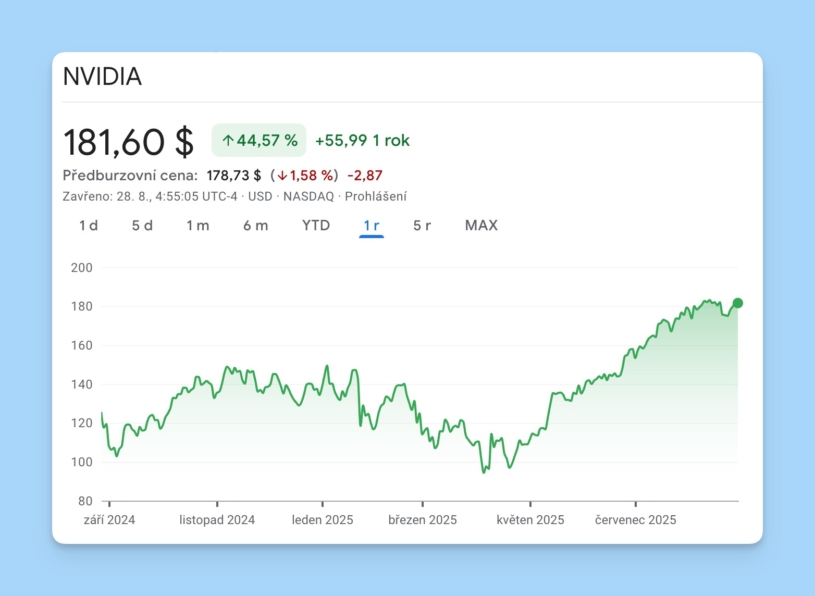Click the NASDAQ exchange label
Viewport: 815px width, 596px height.
[310, 197]
